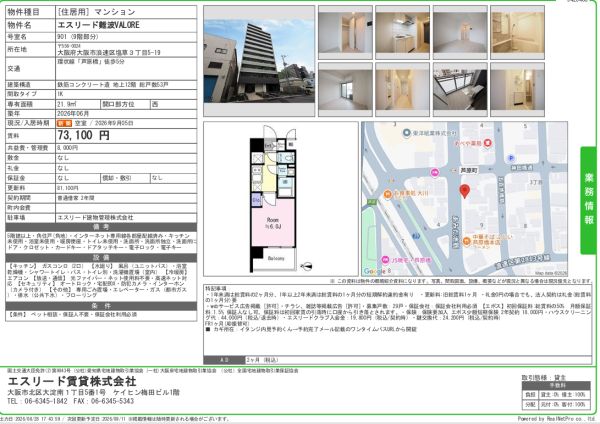This screenshot has height=424, width=600.
Task: Click the 中華そば ramen shop marker
Action: [x=466, y=241]
